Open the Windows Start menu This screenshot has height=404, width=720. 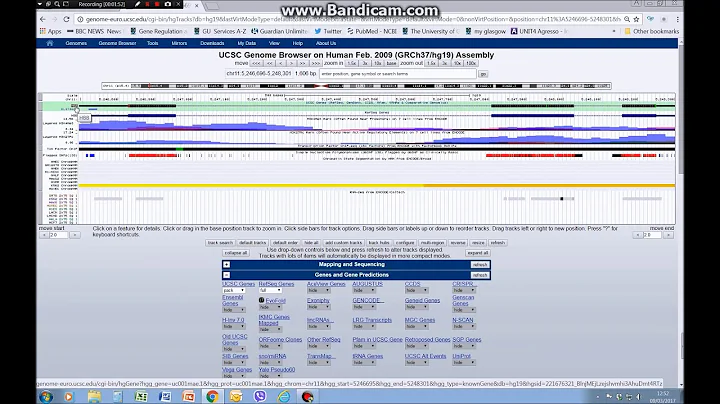(x=46, y=397)
